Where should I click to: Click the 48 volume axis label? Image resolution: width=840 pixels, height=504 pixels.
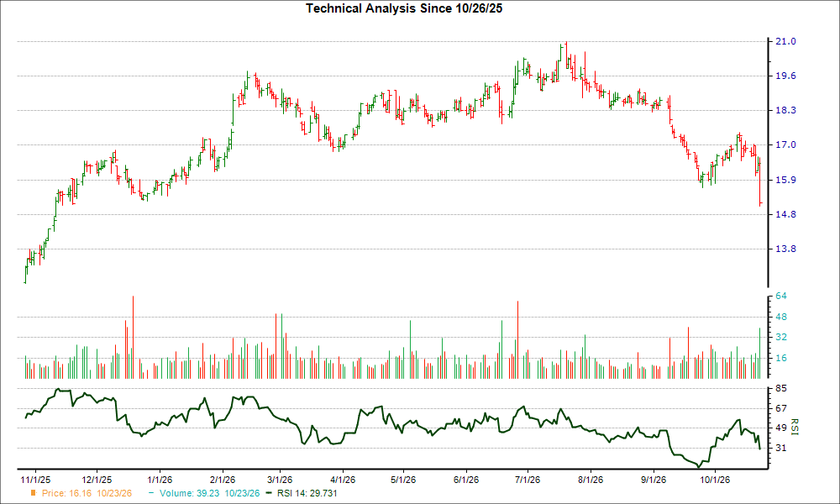(781, 317)
